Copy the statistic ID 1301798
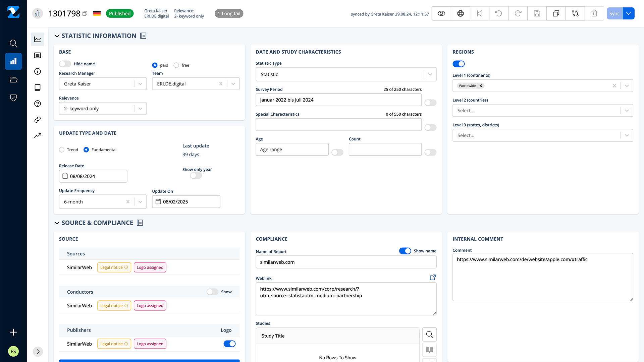The height and width of the screenshot is (362, 644). tap(85, 13)
